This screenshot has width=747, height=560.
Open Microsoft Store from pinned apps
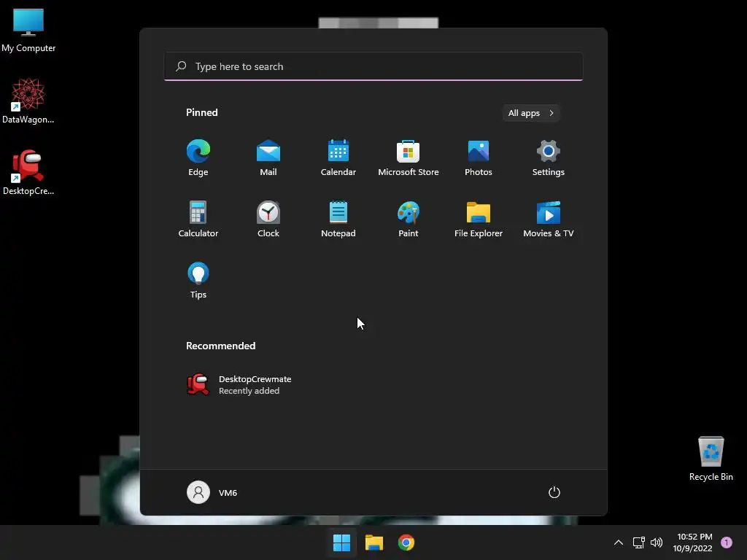409,158
